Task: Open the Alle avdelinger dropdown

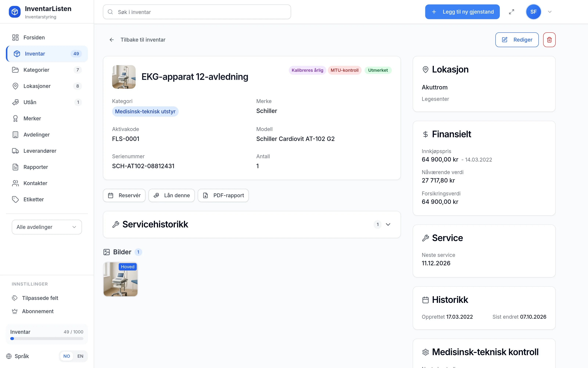Action: pyautogui.click(x=47, y=227)
